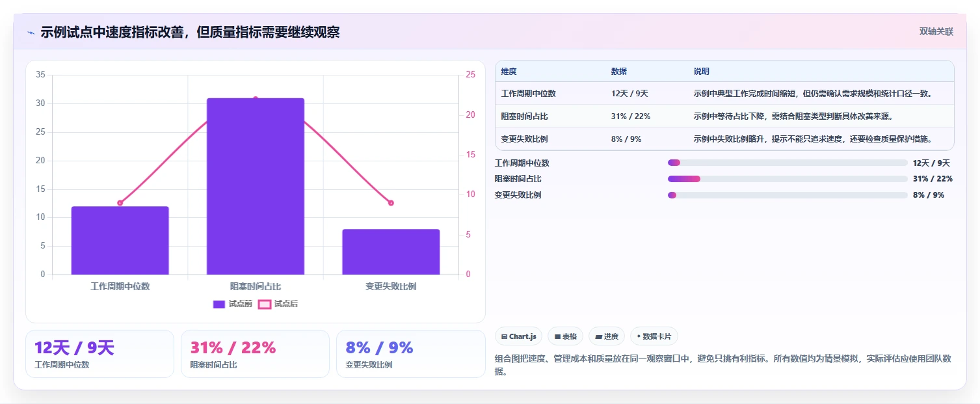This screenshot has height=404, width=980.
Task: Toggle the 试点前 legend entry
Action: (x=233, y=304)
